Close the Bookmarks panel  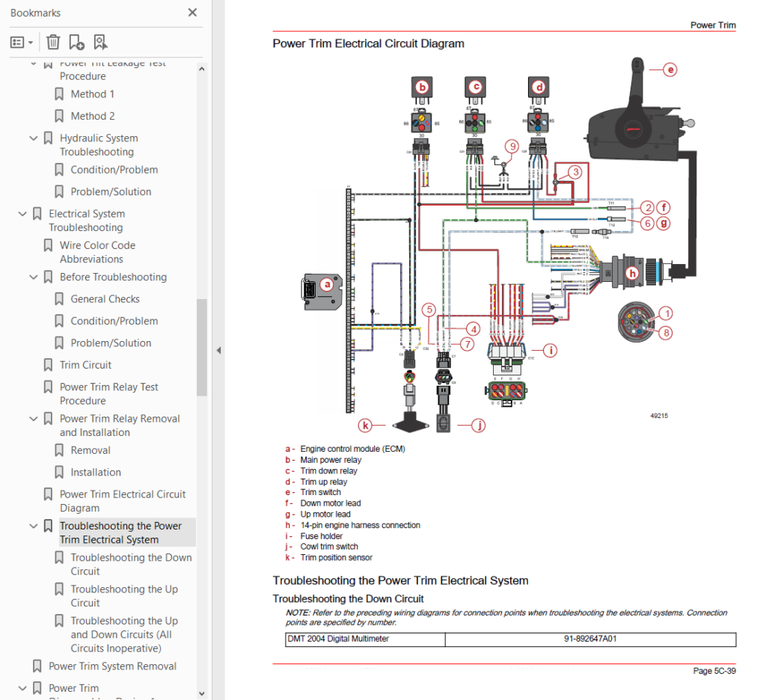click(192, 12)
